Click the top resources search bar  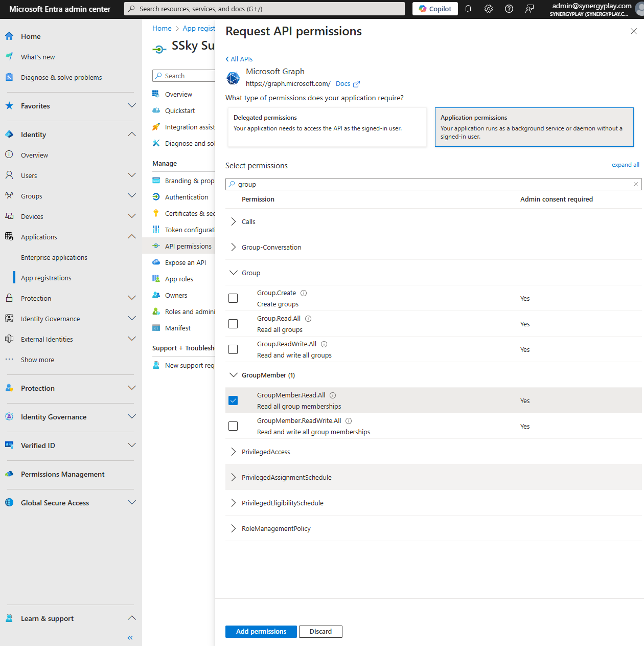point(264,9)
